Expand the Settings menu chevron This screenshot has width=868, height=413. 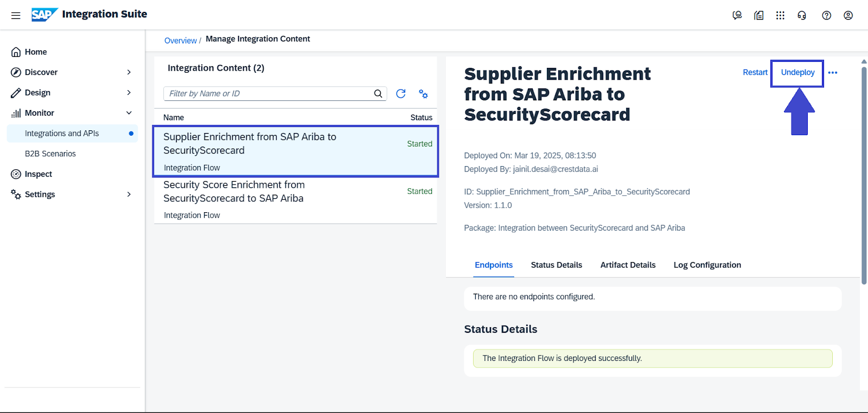tap(129, 194)
